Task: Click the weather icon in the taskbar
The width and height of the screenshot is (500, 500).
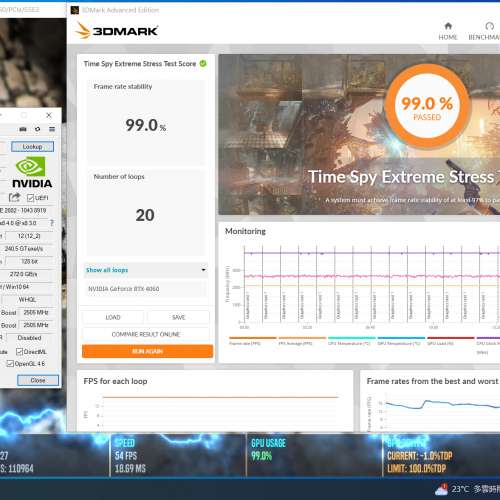Action: [441, 489]
